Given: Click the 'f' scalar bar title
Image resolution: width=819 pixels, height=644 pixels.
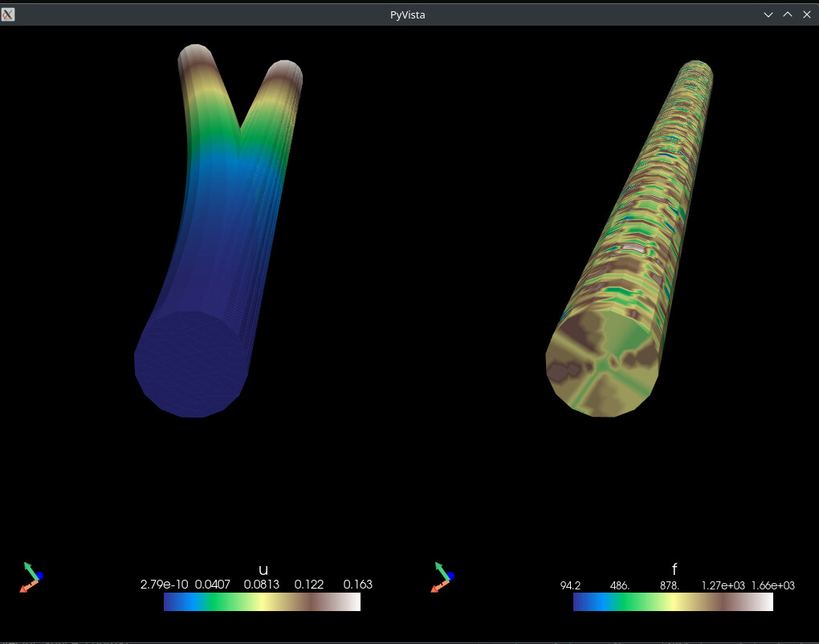Looking at the screenshot, I should pyautogui.click(x=674, y=569).
